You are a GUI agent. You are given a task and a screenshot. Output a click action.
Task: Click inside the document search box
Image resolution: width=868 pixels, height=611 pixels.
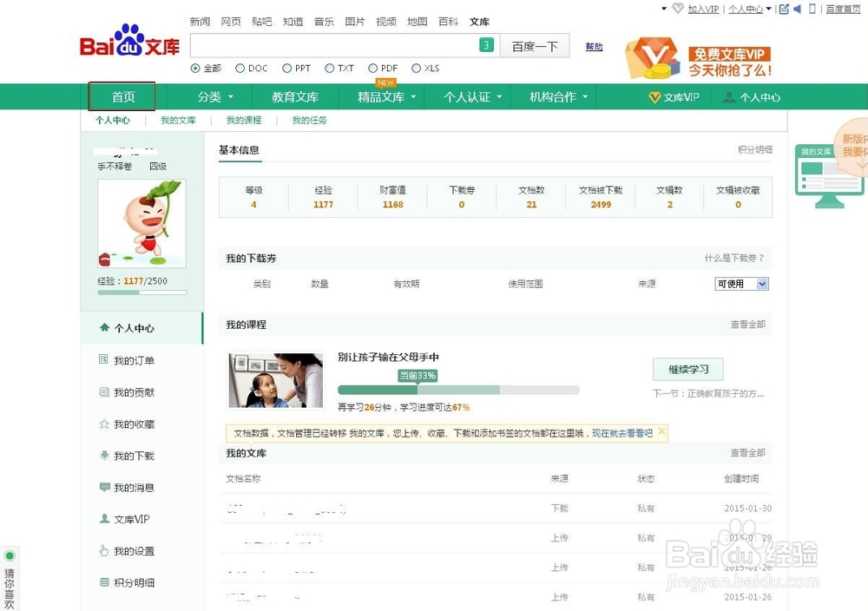pos(339,45)
